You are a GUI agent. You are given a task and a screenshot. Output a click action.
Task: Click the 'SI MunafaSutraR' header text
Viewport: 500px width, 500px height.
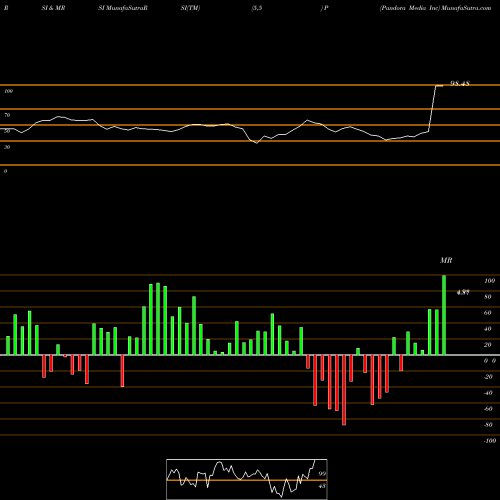point(123,8)
